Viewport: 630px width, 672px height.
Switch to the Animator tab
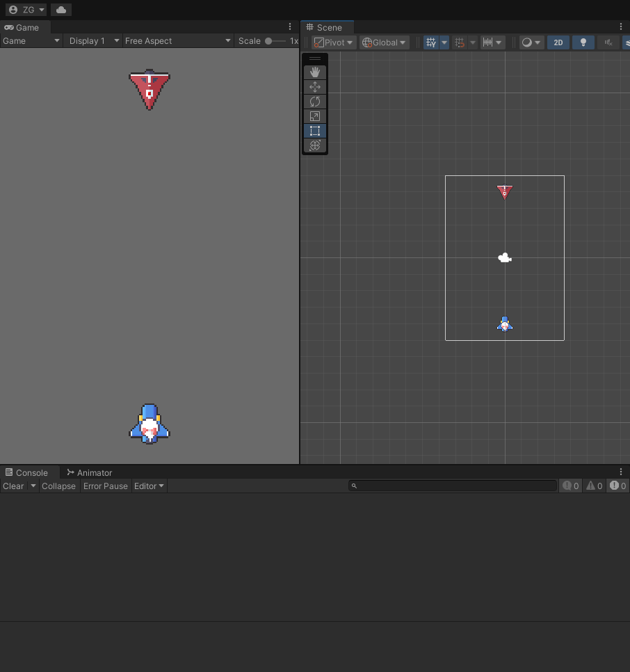(x=90, y=473)
